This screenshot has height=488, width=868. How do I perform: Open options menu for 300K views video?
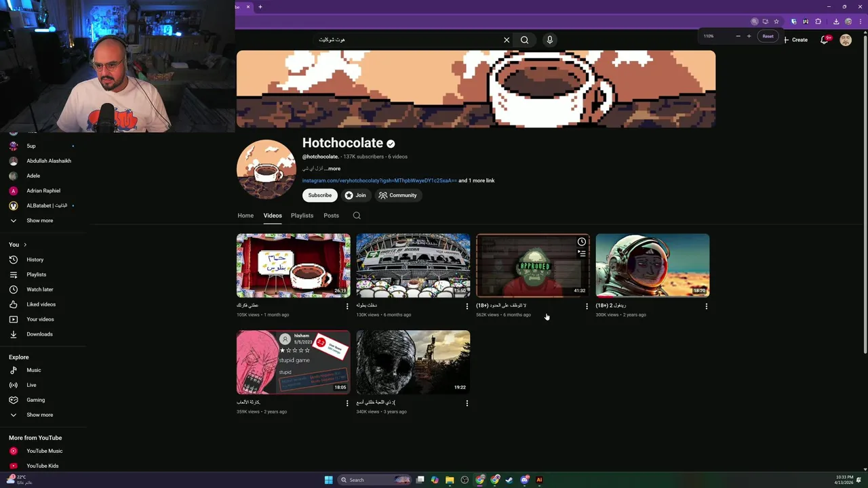click(x=706, y=306)
